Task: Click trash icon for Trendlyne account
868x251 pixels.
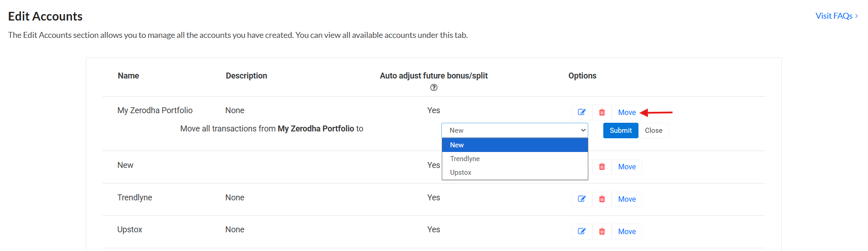Action: pyautogui.click(x=602, y=199)
